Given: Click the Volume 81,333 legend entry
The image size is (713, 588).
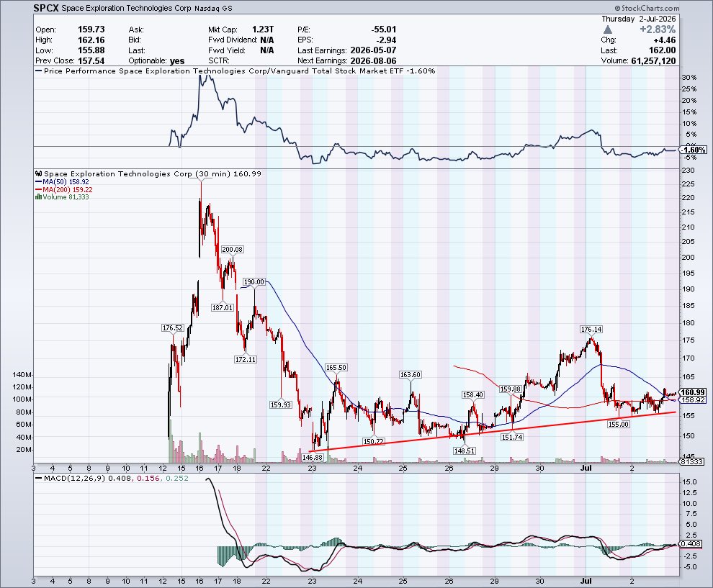Looking at the screenshot, I should point(62,196).
